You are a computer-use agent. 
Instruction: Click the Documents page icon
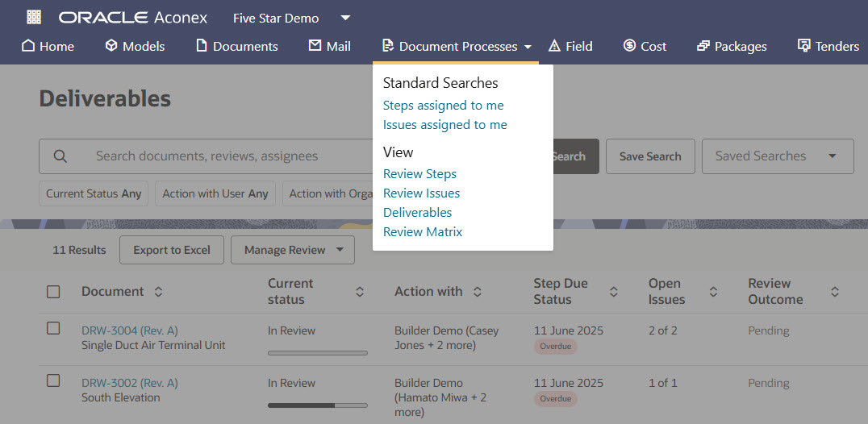click(x=202, y=46)
